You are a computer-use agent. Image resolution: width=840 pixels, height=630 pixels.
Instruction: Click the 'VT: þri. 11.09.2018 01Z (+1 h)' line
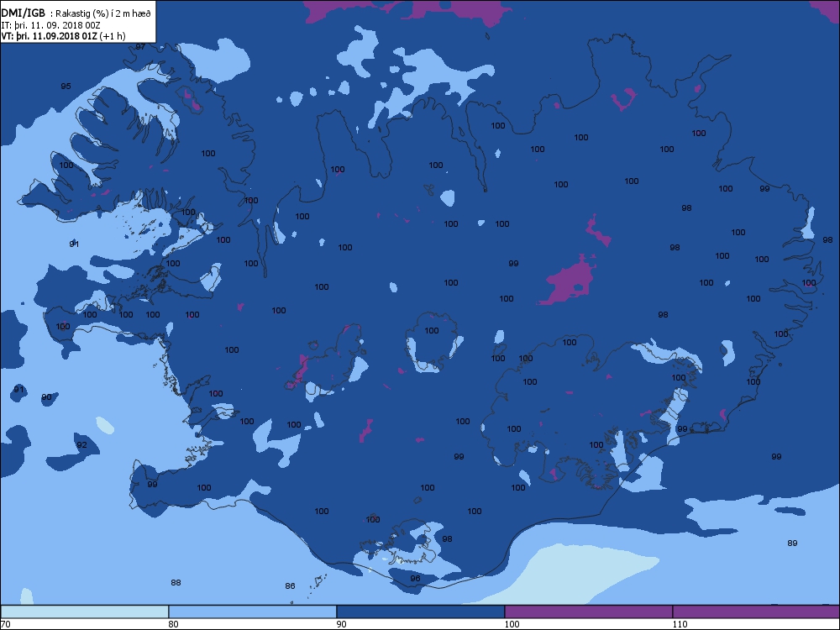tap(63, 36)
